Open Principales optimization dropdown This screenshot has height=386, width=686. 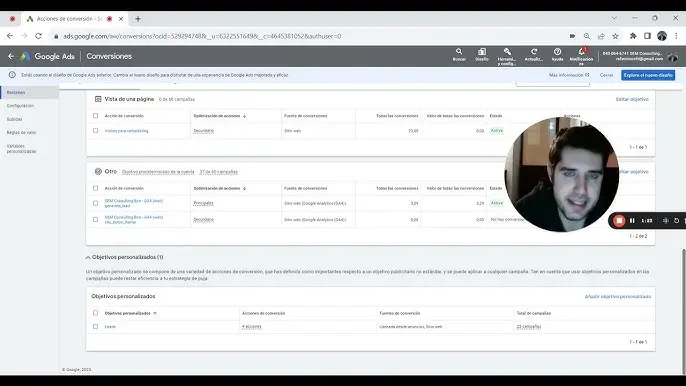203,203
